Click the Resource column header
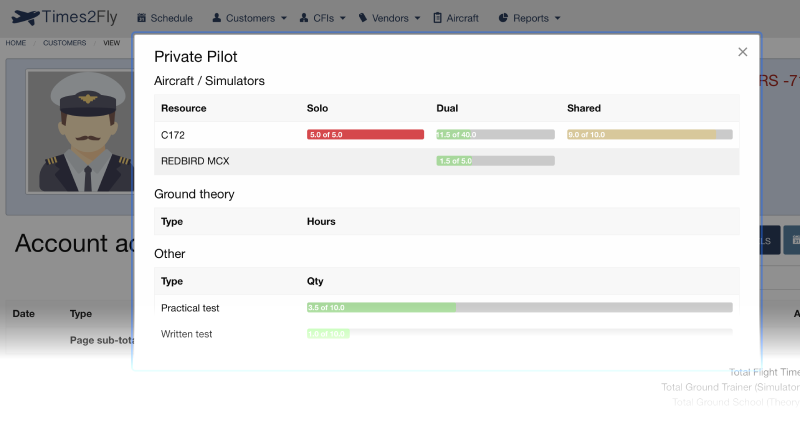 pos(184,108)
